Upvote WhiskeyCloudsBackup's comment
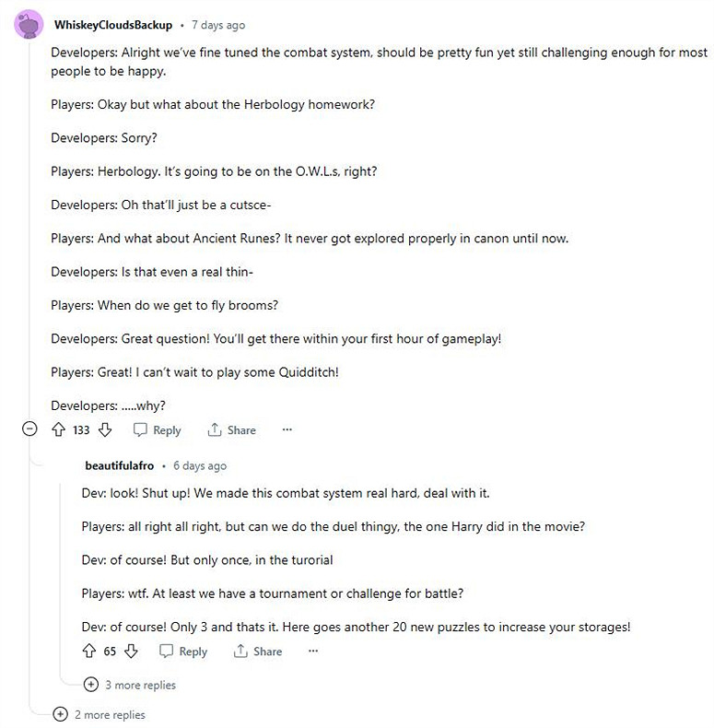714x728 pixels. 59,429
